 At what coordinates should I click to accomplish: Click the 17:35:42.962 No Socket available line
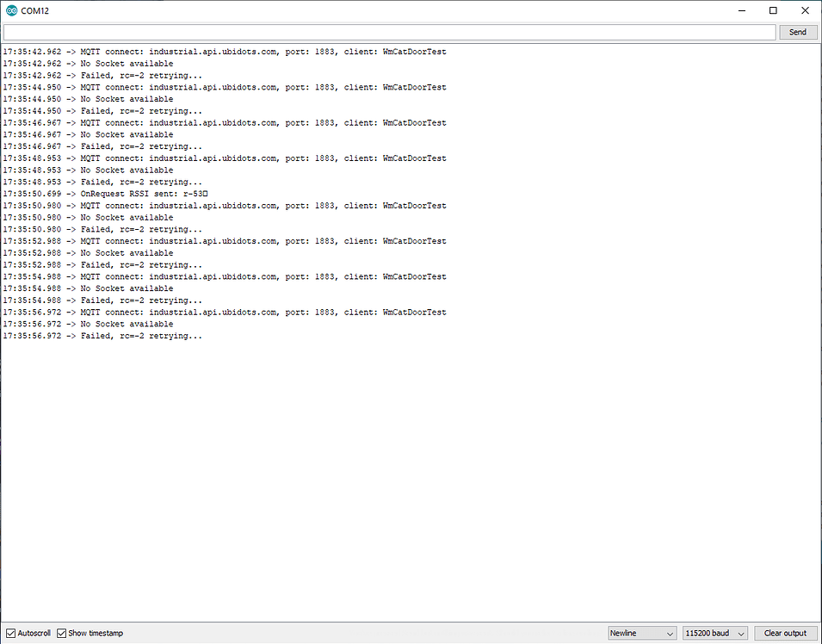click(88, 64)
